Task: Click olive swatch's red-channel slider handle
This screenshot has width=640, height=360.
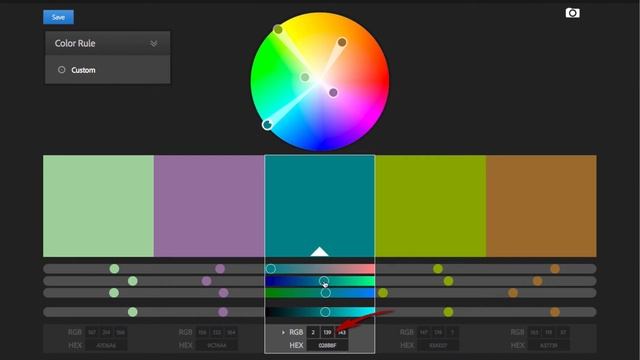Action: point(438,269)
